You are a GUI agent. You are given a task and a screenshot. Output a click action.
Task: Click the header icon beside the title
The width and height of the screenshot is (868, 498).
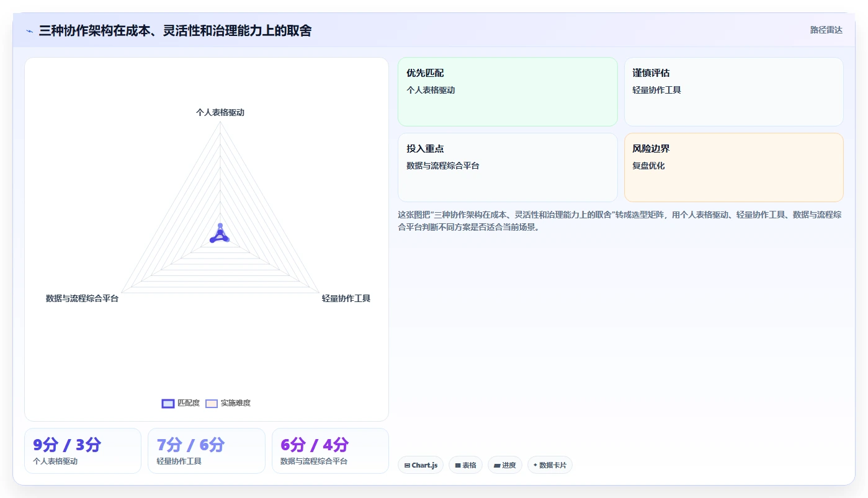point(30,31)
